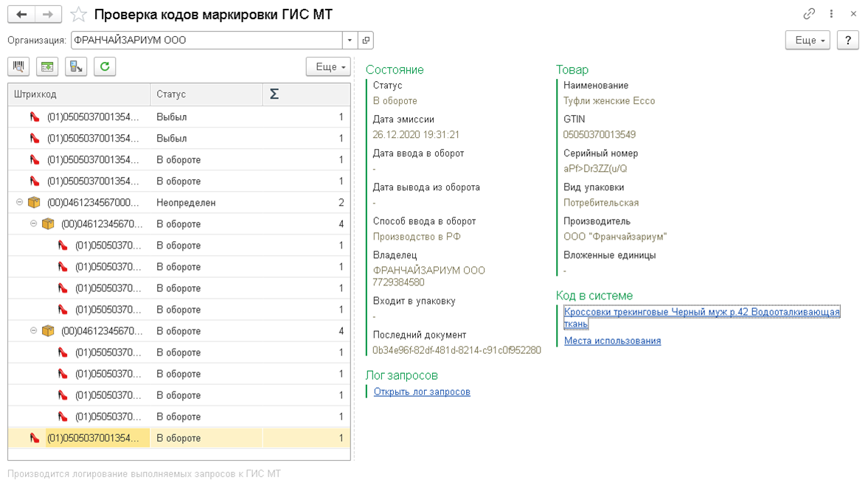
Task: Open the Места использования link
Action: click(x=612, y=341)
